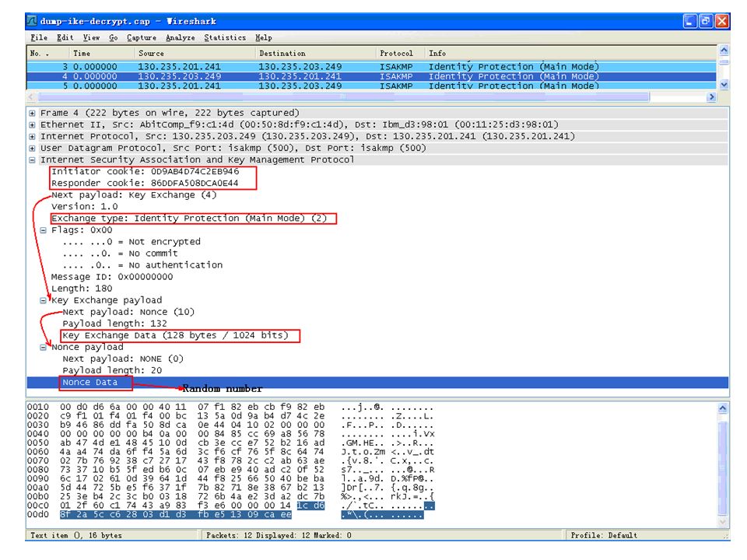
Task: Sort packets by the Time column header
Action: [102, 54]
